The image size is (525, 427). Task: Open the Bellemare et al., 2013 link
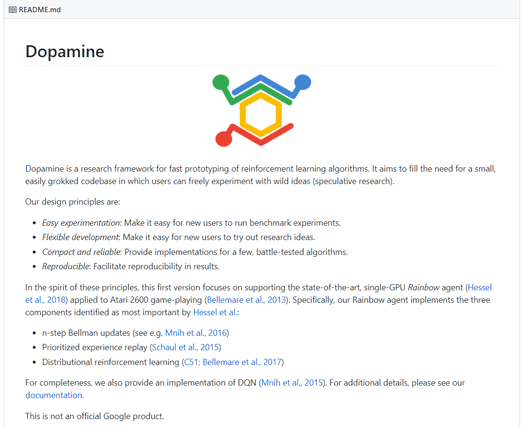pos(246,300)
